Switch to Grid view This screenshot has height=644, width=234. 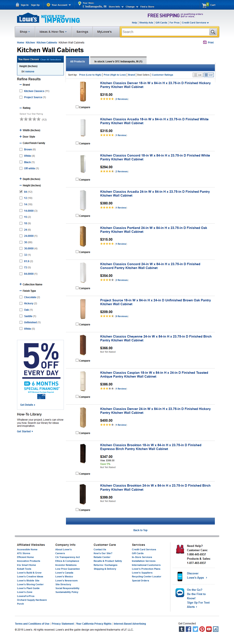[208, 75]
